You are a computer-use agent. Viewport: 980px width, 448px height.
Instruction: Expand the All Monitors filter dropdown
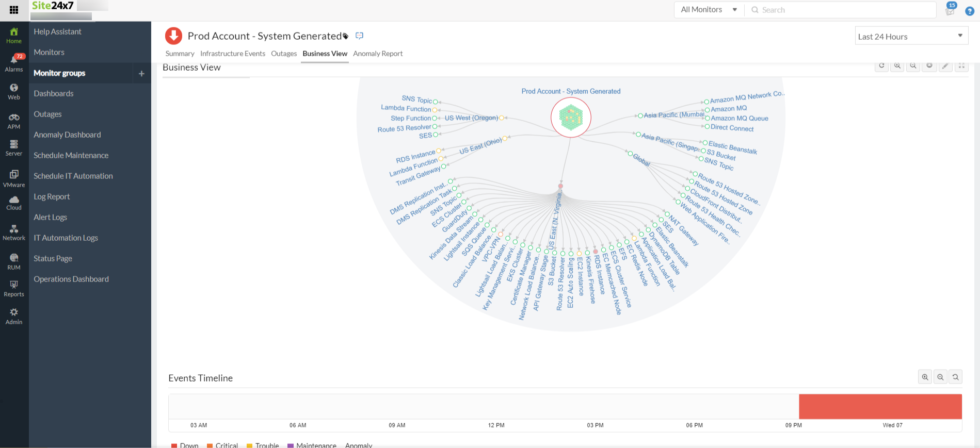click(709, 10)
